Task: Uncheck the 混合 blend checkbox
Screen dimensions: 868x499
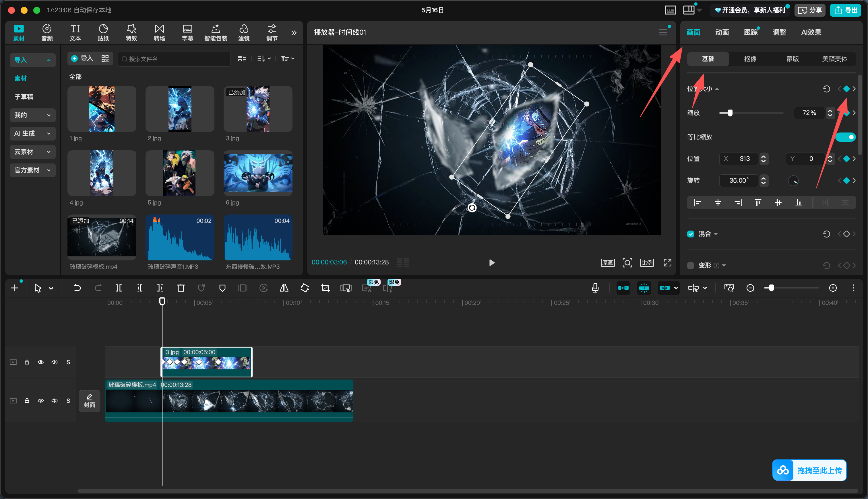Action: (x=691, y=234)
